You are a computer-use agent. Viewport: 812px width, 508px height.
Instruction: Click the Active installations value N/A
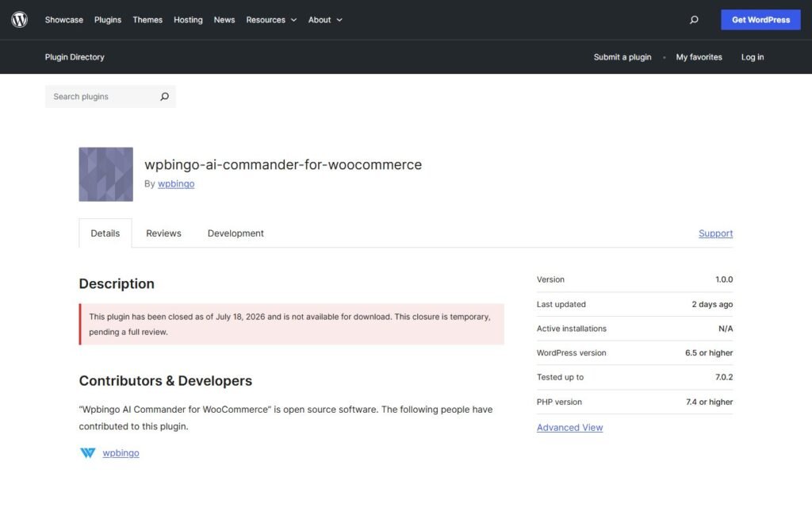(726, 329)
